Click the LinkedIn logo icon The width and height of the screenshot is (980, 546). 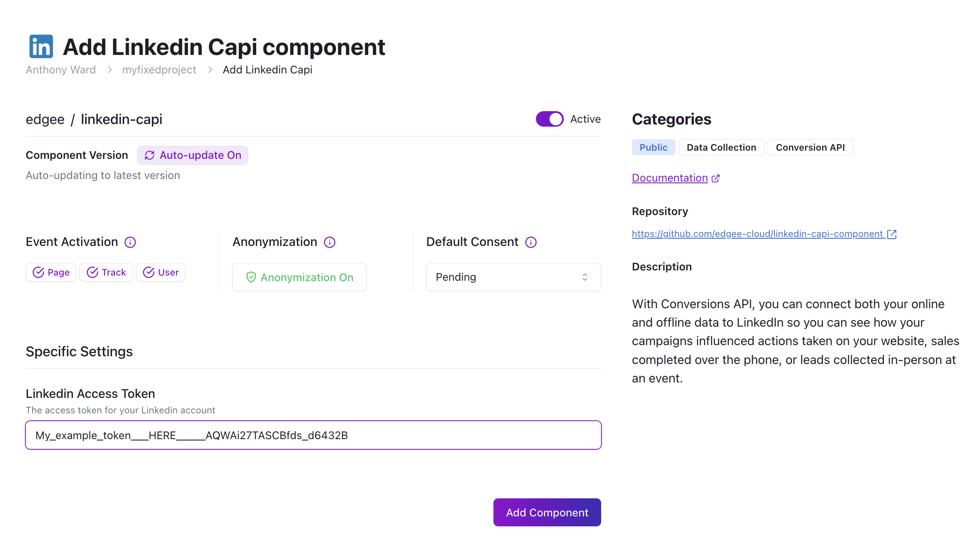(41, 46)
